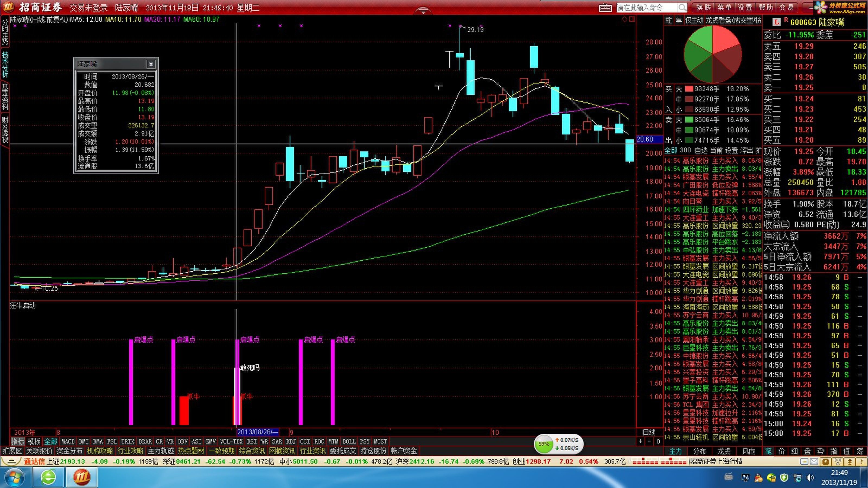Viewport: 868px width, 488px height.
Task: Switch to the 分时走势 side tab
Action: pyautogui.click(x=5, y=32)
